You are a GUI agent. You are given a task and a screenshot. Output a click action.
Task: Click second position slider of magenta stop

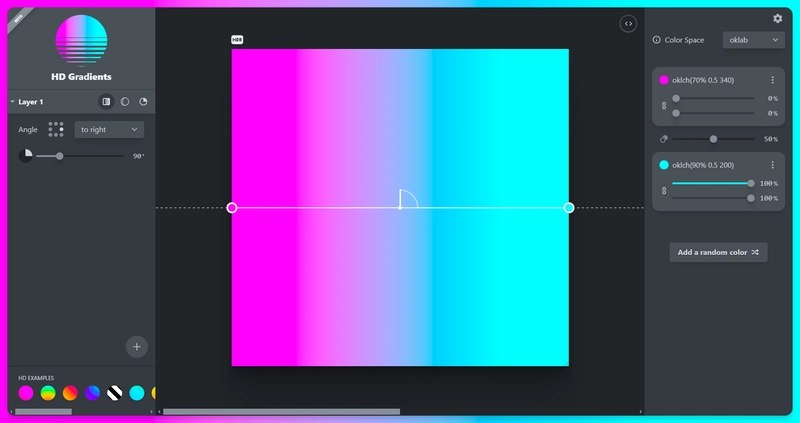713,113
